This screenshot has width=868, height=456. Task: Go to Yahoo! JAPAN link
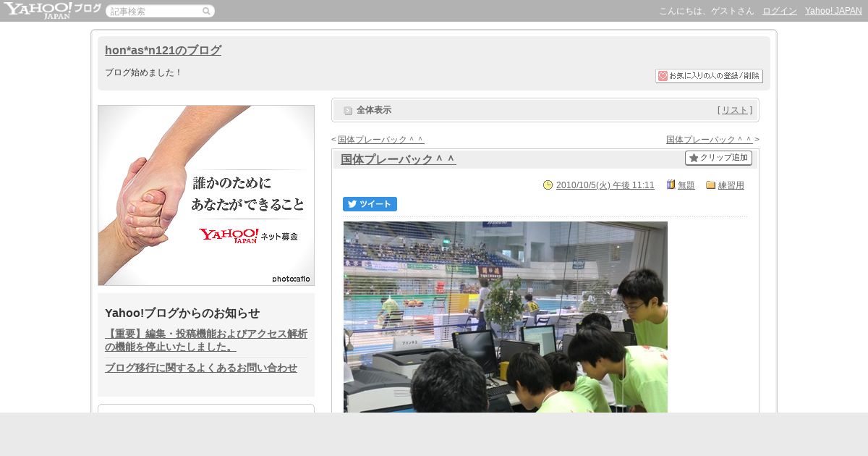click(x=833, y=11)
